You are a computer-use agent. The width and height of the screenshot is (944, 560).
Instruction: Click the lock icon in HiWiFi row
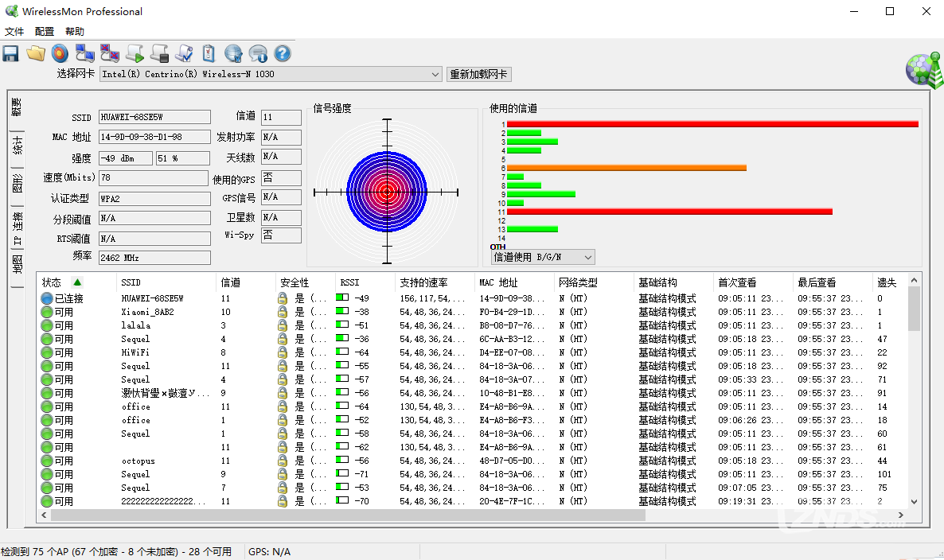click(283, 352)
